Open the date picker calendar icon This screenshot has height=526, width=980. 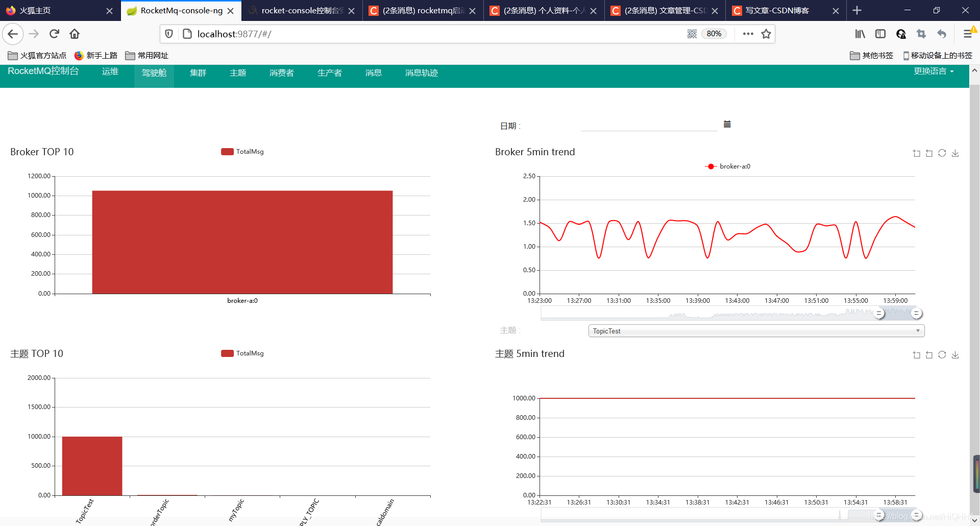pyautogui.click(x=727, y=124)
